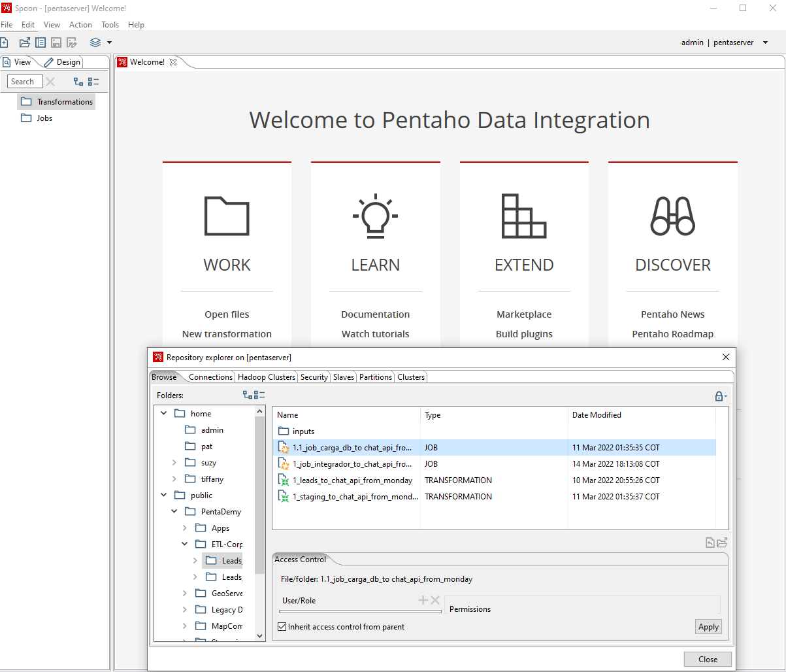Collapse the ETL-Corp folder
Viewport: 786px width, 672px height.
pyautogui.click(x=184, y=545)
